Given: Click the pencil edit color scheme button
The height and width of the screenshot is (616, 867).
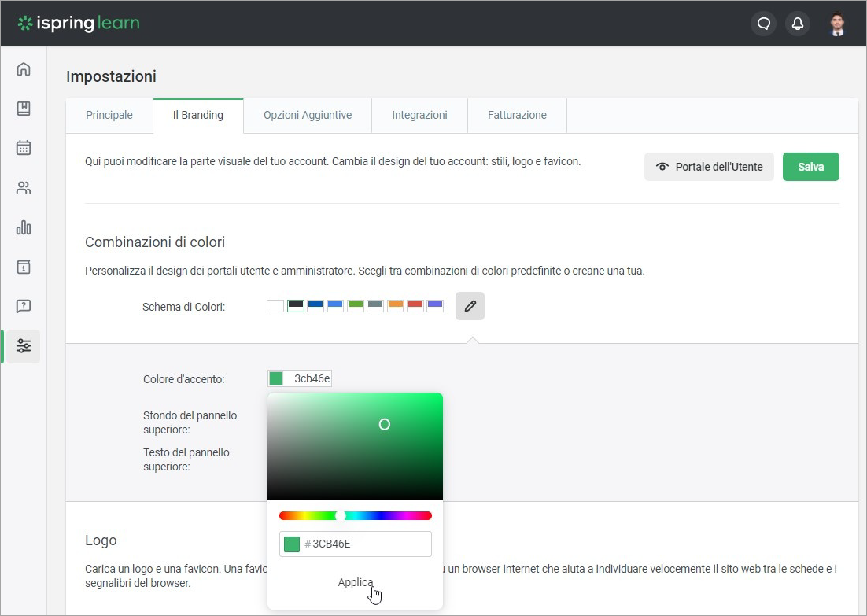Looking at the screenshot, I should (470, 306).
